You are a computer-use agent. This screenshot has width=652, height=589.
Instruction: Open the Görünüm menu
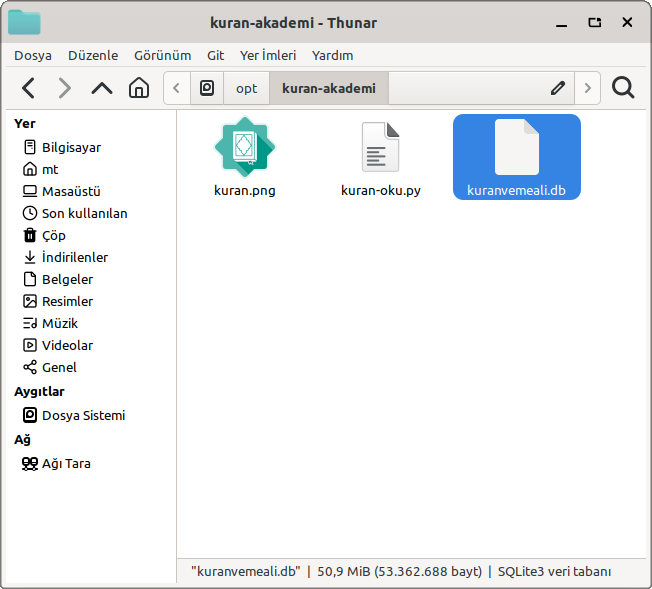[162, 56]
